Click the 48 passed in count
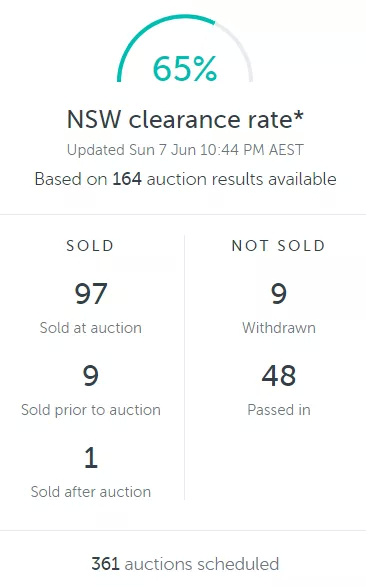 (x=279, y=375)
